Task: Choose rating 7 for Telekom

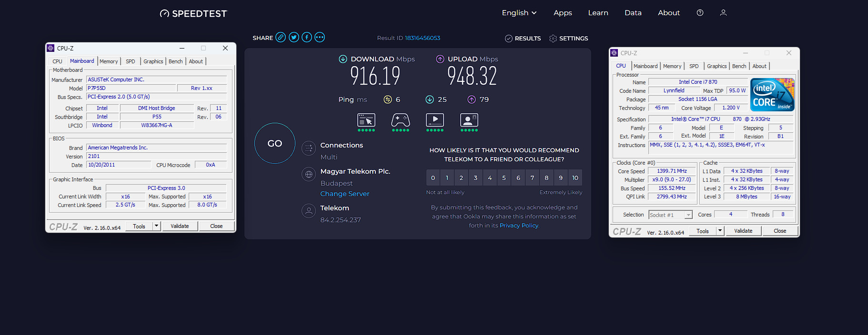Action: 532,178
